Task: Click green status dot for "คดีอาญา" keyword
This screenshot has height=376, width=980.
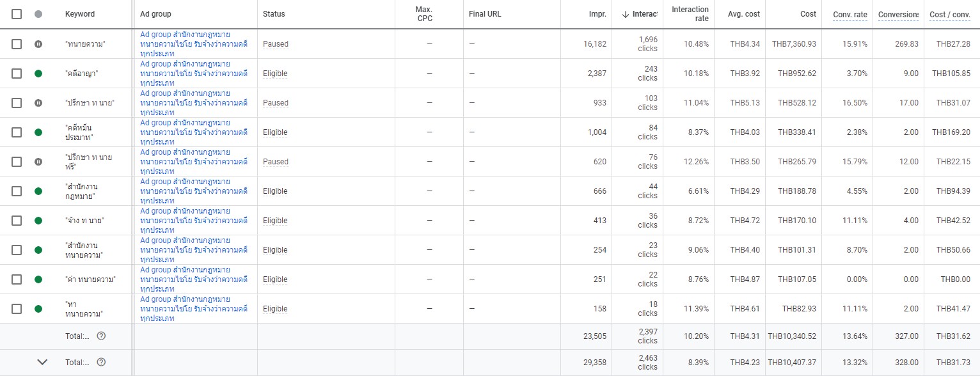Action: click(38, 74)
